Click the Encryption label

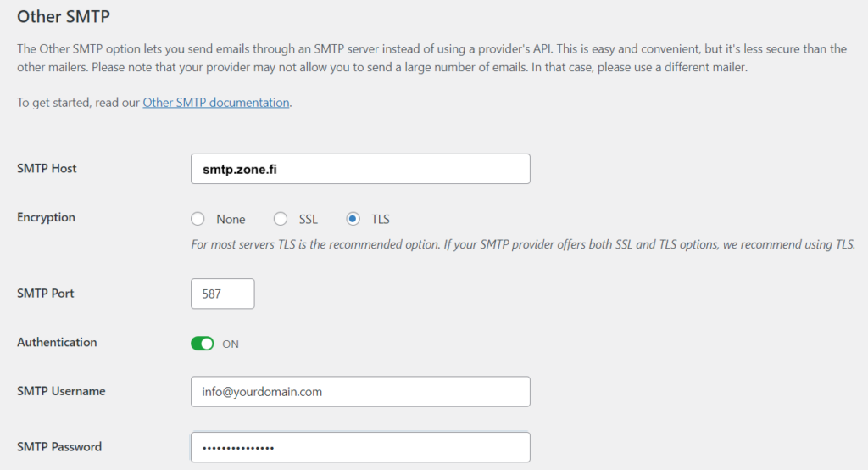[46, 218]
